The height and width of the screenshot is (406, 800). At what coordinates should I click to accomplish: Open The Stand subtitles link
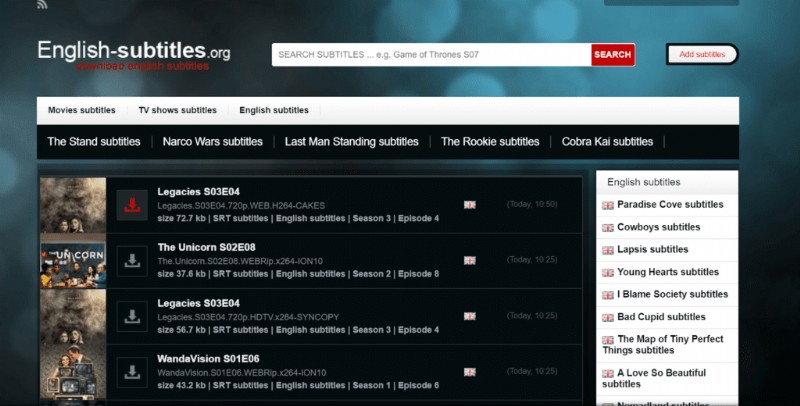94,142
